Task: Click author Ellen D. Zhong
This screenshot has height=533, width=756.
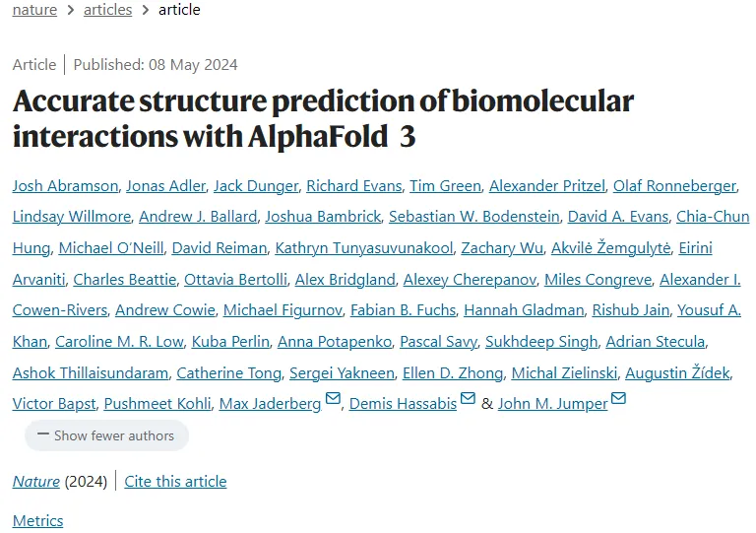Action: coord(453,372)
